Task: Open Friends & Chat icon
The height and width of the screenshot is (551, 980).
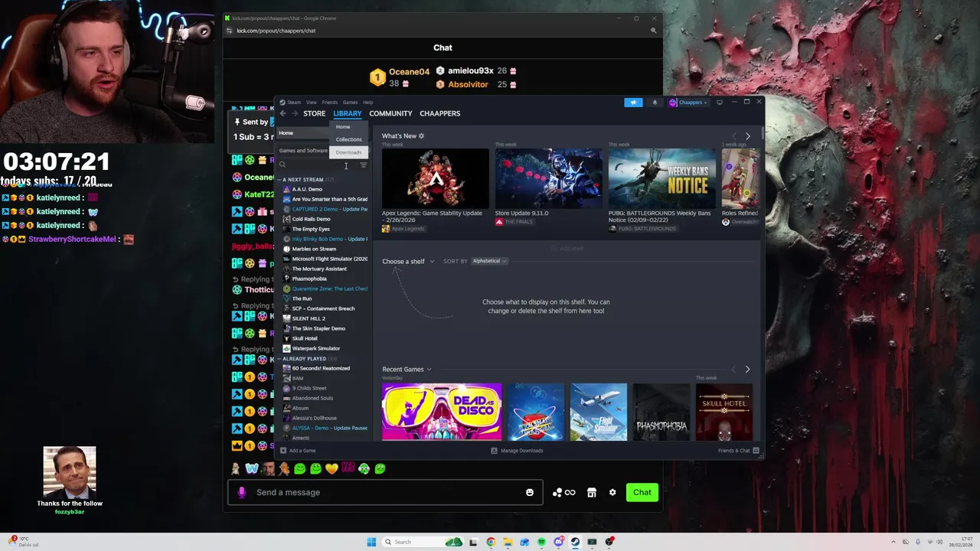Action: [756, 451]
